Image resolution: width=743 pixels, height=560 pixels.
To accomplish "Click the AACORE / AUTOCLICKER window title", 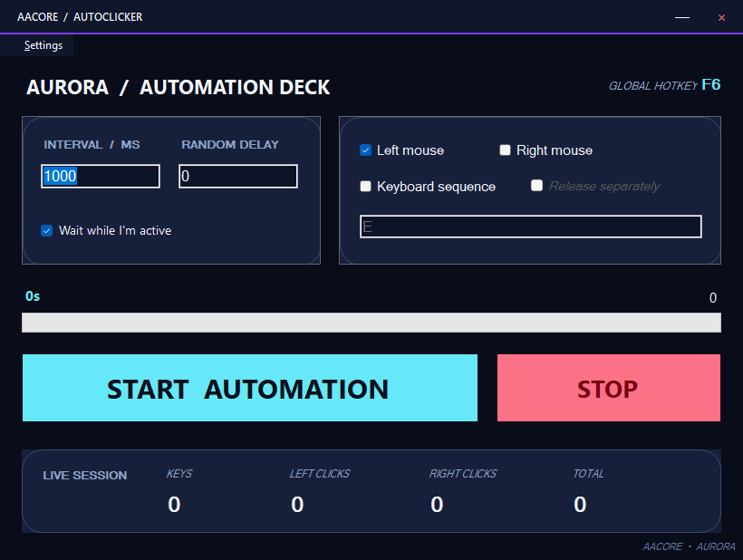I will 80,17.
